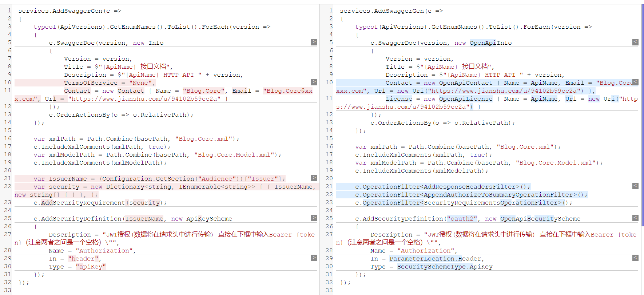Click the jianshu URL string in left pane
This screenshot has width=644, height=295.
144,99
